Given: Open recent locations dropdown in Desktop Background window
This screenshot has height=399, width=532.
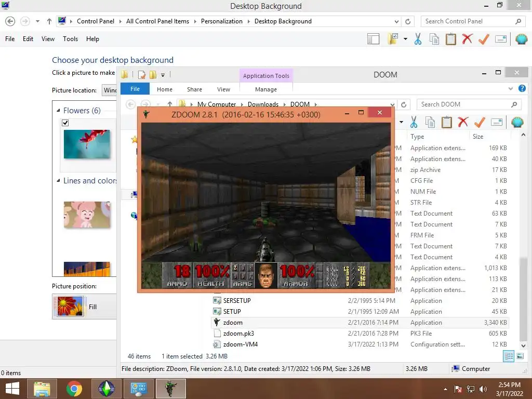Looking at the screenshot, I should 37,21.
